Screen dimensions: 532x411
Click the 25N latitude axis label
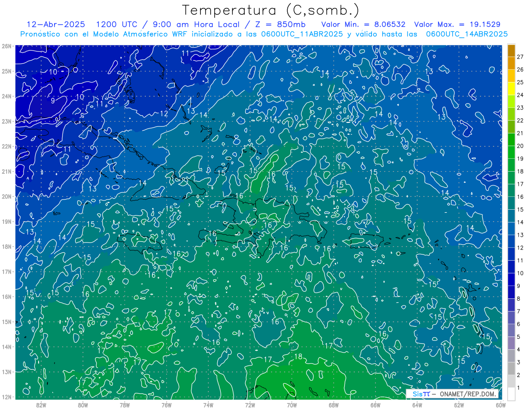click(x=7, y=71)
